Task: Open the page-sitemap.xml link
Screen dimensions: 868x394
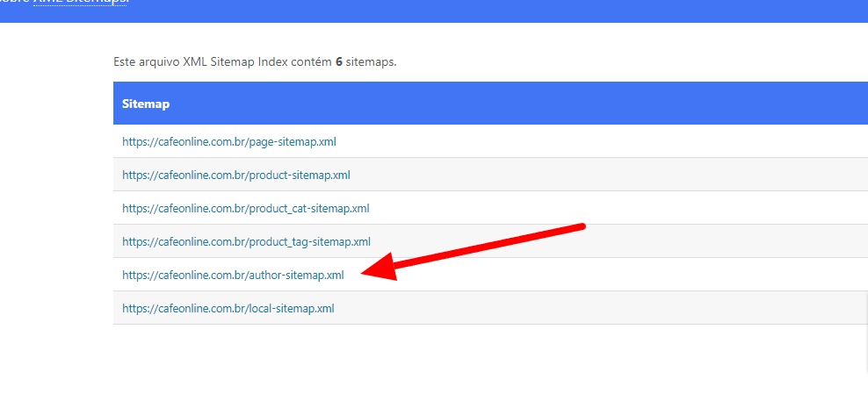Action: click(x=229, y=142)
